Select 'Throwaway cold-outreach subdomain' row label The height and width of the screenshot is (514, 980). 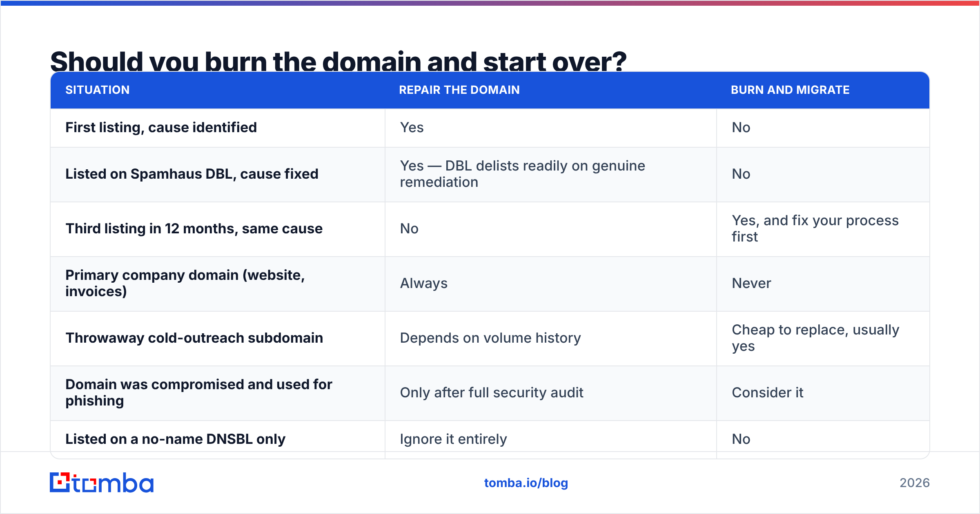(194, 338)
